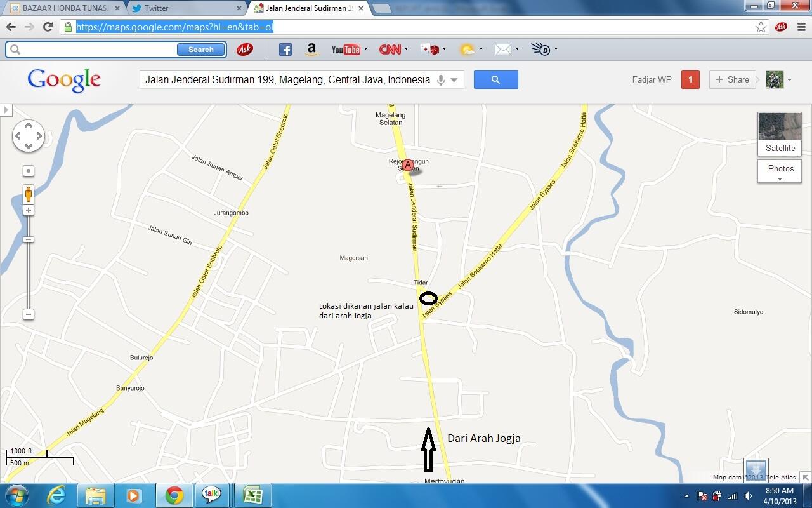Pan the map up with compass arrow
Image resolution: width=812 pixels, height=508 pixels.
coord(29,125)
